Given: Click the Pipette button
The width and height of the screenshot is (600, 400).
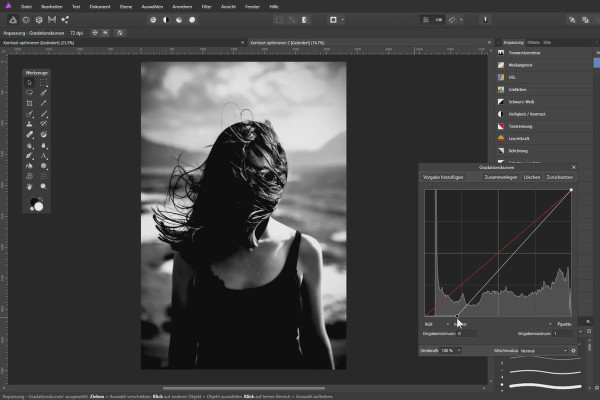Looking at the screenshot, I should tap(564, 324).
